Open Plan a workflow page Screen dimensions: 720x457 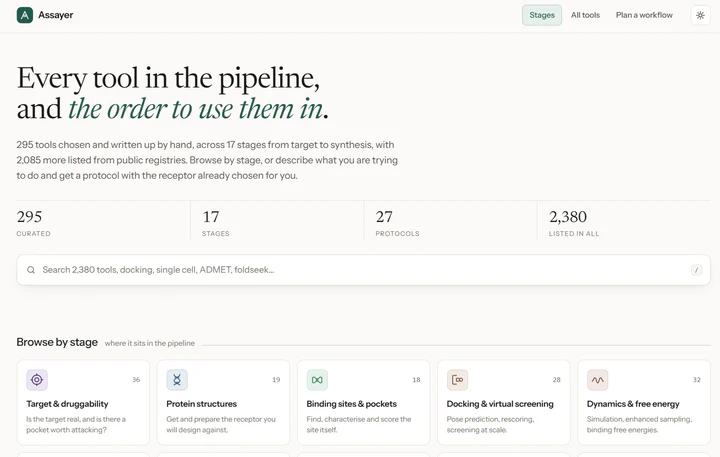(644, 15)
